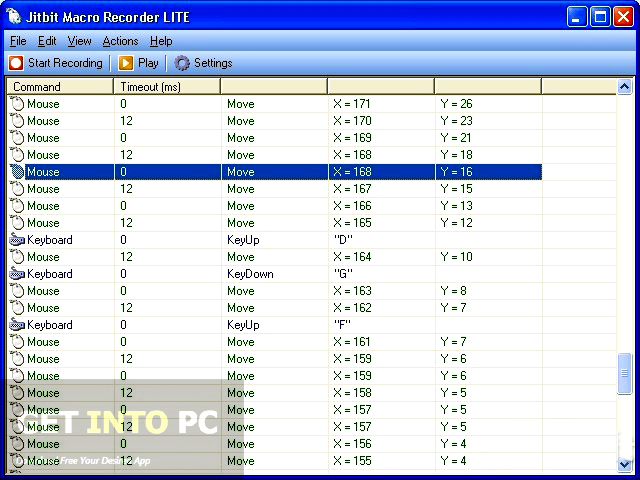The image size is (640, 480).
Task: Click scrollbar up arrow
Action: (x=624, y=87)
